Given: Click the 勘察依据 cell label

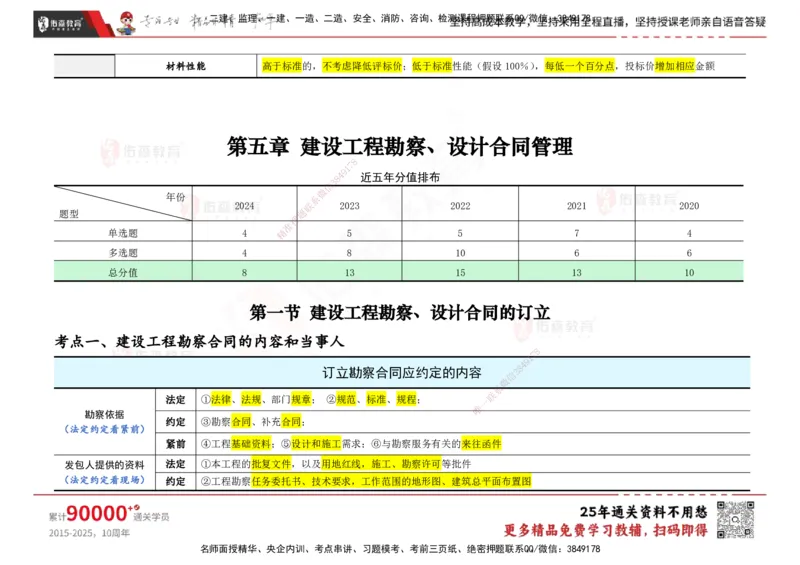Looking at the screenshot, I should [105, 414].
